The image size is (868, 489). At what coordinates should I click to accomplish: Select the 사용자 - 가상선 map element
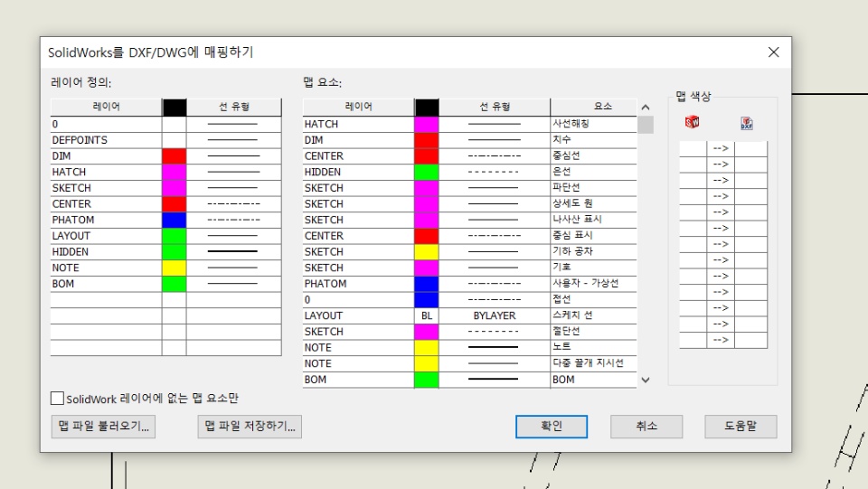[x=593, y=284]
